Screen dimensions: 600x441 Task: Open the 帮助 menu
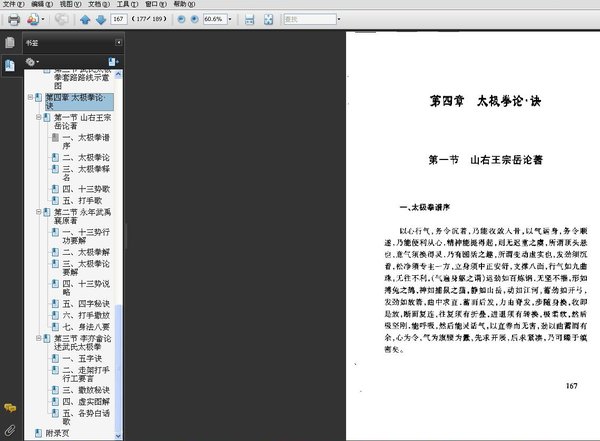[x=184, y=4]
